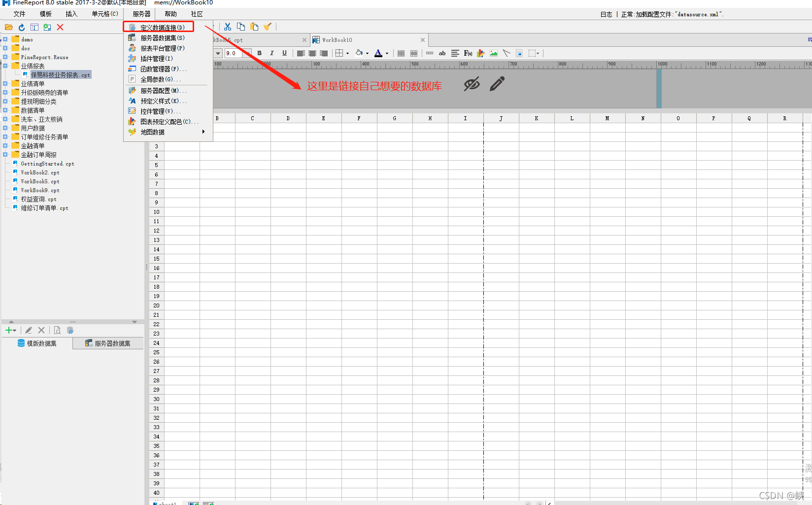This screenshot has width=812, height=505.
Task: Select 保易科技业务报表.cpt file
Action: click(x=60, y=75)
